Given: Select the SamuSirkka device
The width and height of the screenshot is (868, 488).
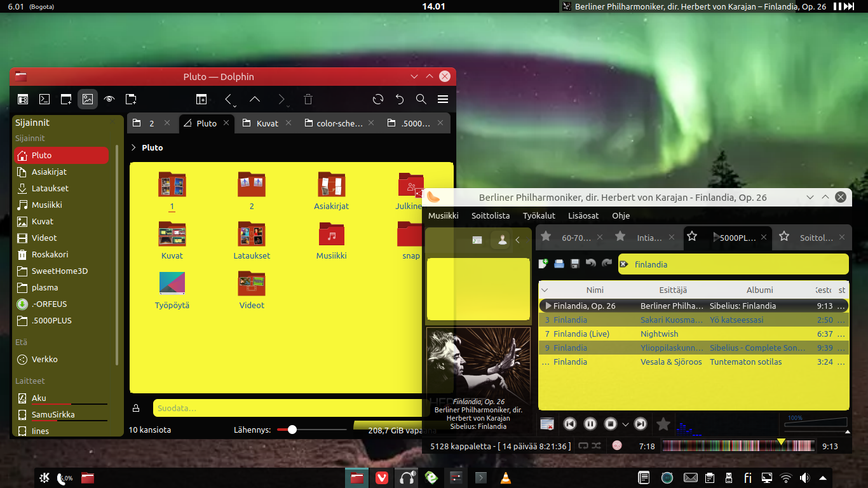Looking at the screenshot, I should click(x=61, y=414).
